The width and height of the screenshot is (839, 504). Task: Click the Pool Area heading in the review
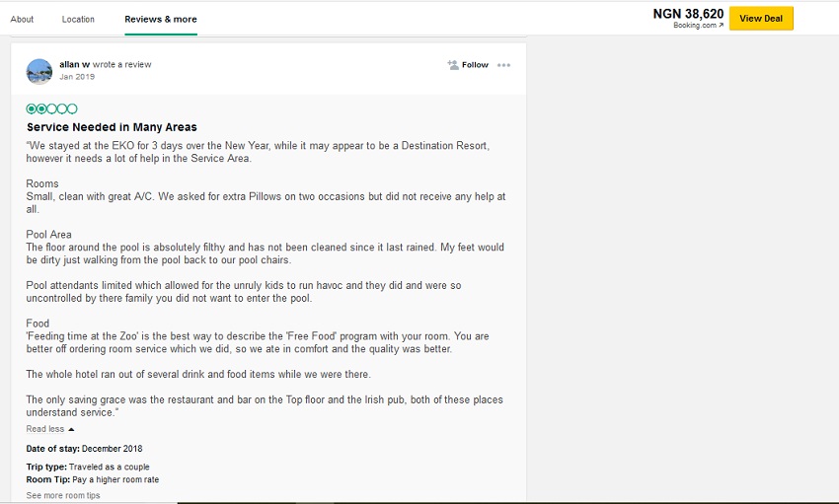click(48, 235)
